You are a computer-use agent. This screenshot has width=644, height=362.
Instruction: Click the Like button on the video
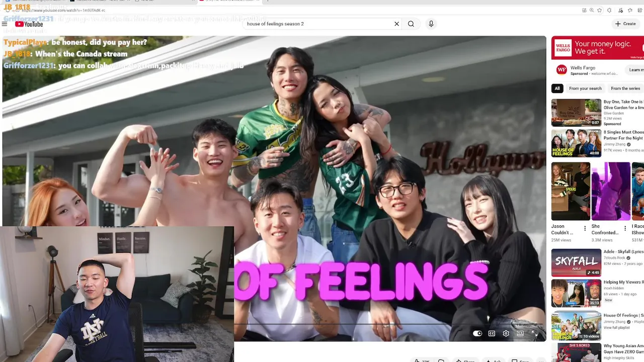click(422, 361)
